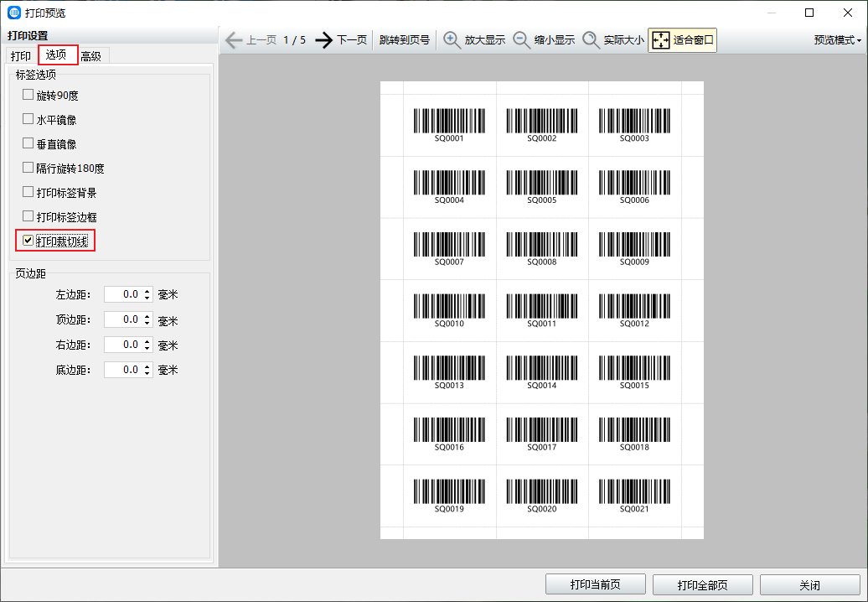The height and width of the screenshot is (602, 868).
Task: Click the 放大显示 text label
Action: click(x=485, y=40)
